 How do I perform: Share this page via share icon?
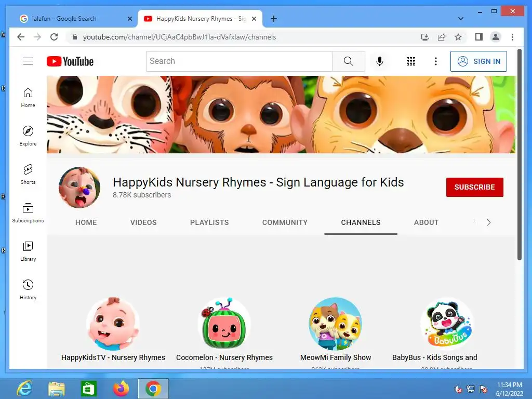[442, 37]
